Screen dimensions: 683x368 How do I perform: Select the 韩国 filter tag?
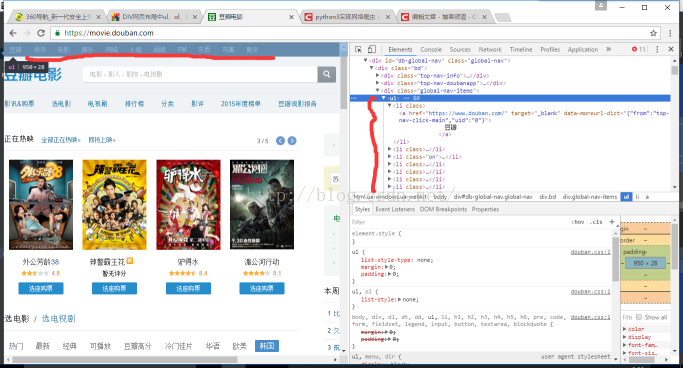click(267, 346)
